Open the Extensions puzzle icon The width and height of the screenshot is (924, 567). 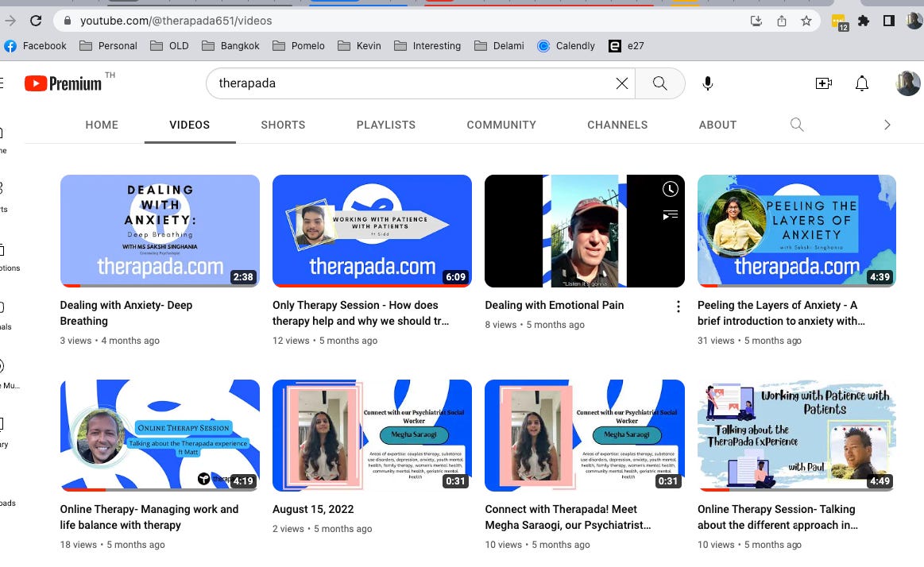tap(864, 21)
